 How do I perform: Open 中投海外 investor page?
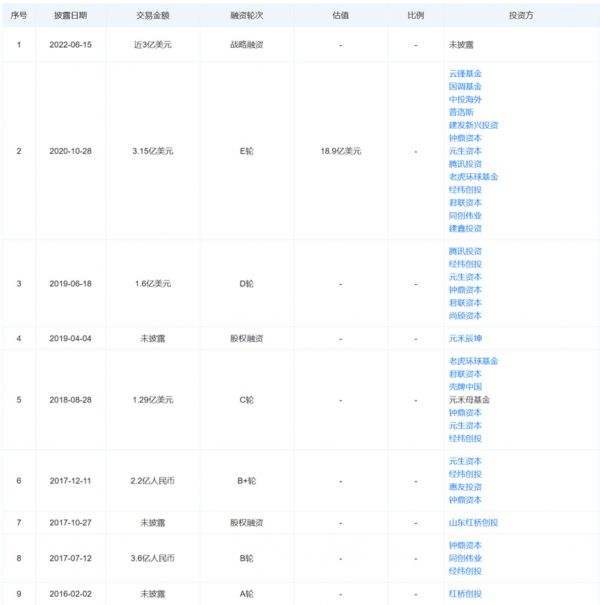tap(465, 100)
